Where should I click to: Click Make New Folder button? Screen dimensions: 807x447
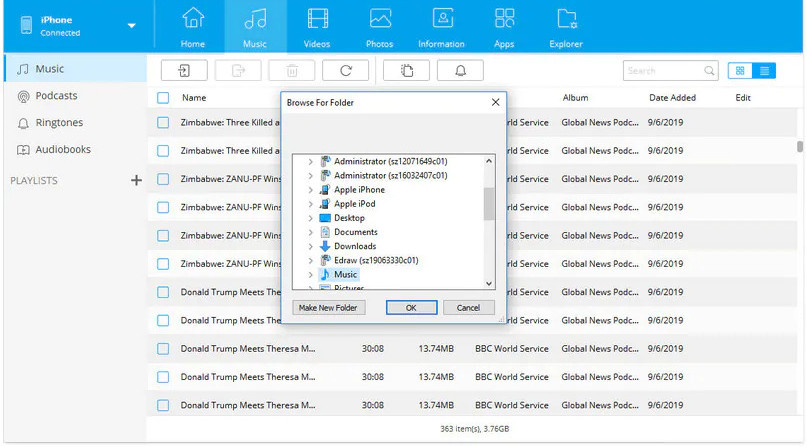tap(328, 308)
